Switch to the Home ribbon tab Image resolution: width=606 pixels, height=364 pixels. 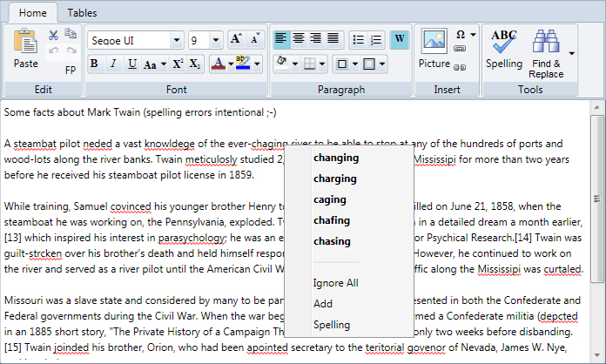click(33, 13)
